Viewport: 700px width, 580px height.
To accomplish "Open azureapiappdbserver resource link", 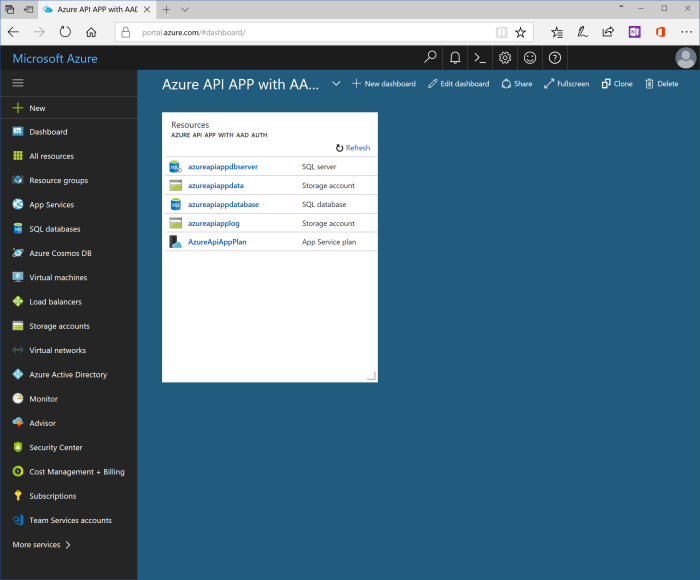I will pos(223,167).
